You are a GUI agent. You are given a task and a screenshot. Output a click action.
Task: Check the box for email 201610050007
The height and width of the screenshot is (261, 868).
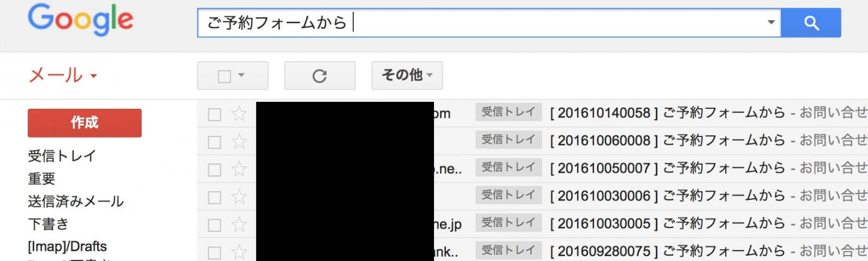coord(214,169)
